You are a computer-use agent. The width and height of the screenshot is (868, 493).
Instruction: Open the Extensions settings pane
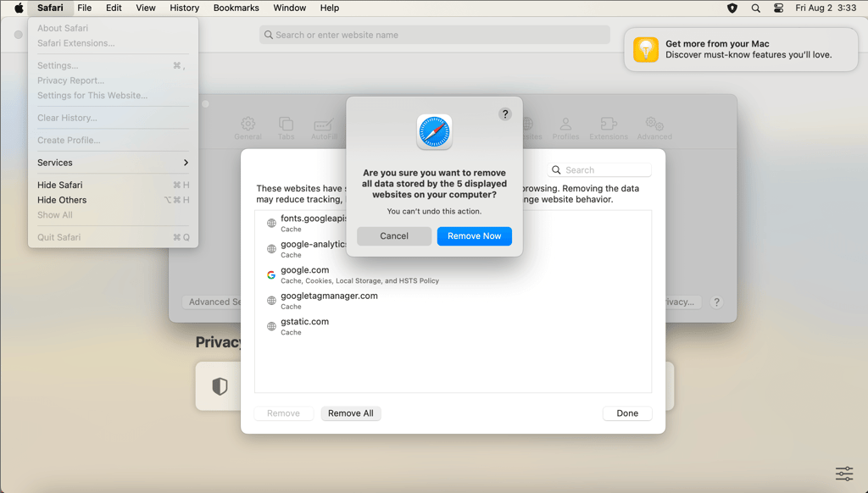(609, 129)
